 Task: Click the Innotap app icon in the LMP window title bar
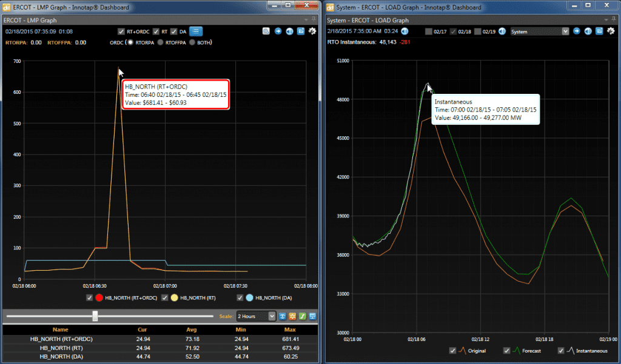[x=7, y=7]
